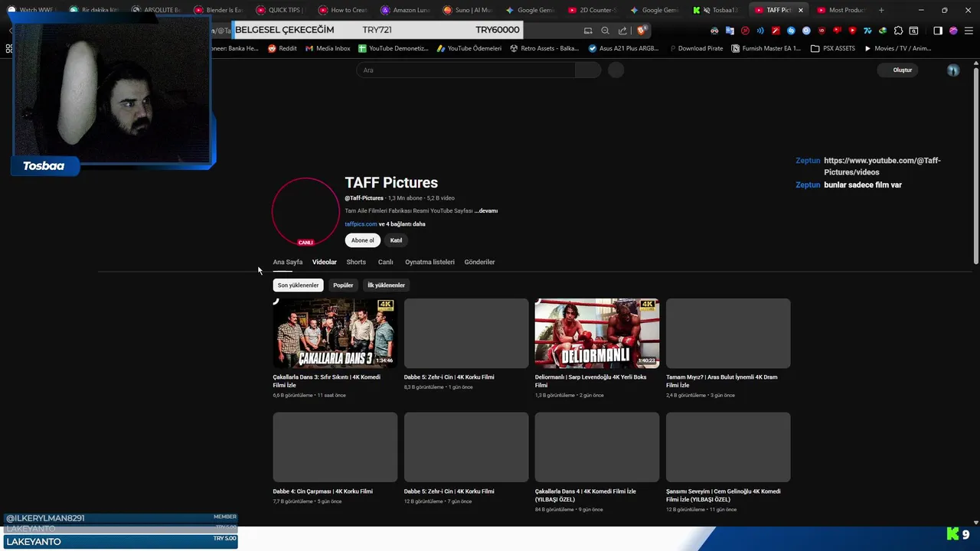
Task: Click the share page icon in address bar
Action: coord(622,31)
